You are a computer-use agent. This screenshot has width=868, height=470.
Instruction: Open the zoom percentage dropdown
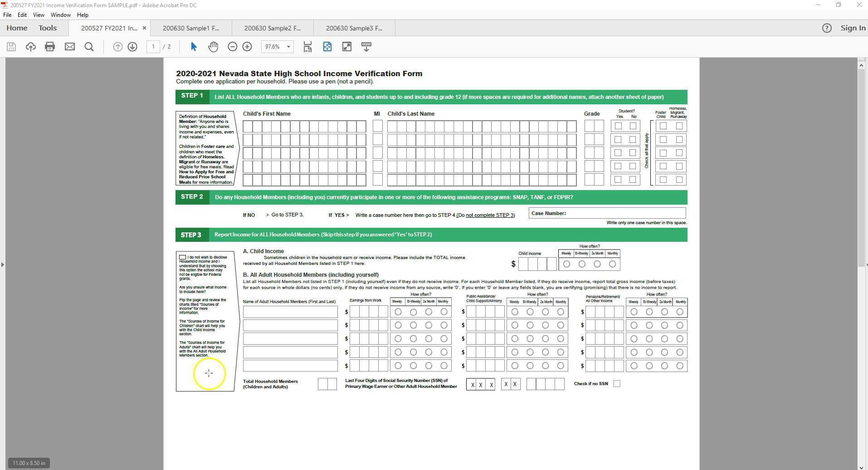289,46
